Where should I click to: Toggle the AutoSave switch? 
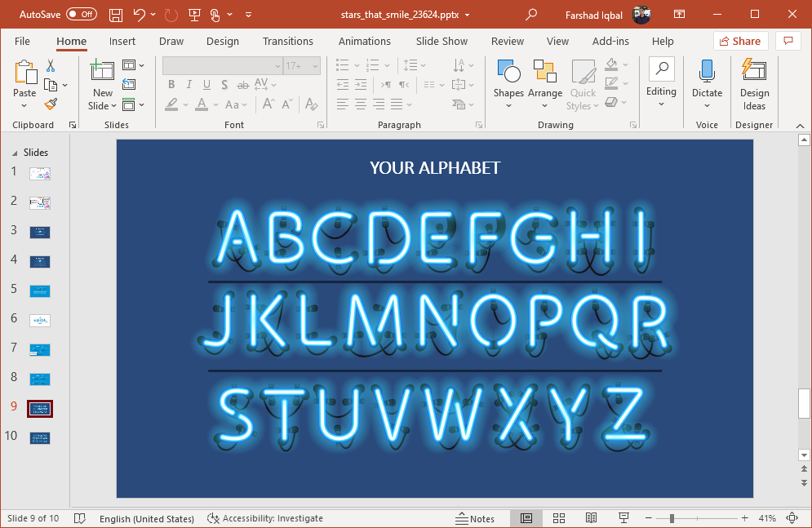(x=81, y=15)
